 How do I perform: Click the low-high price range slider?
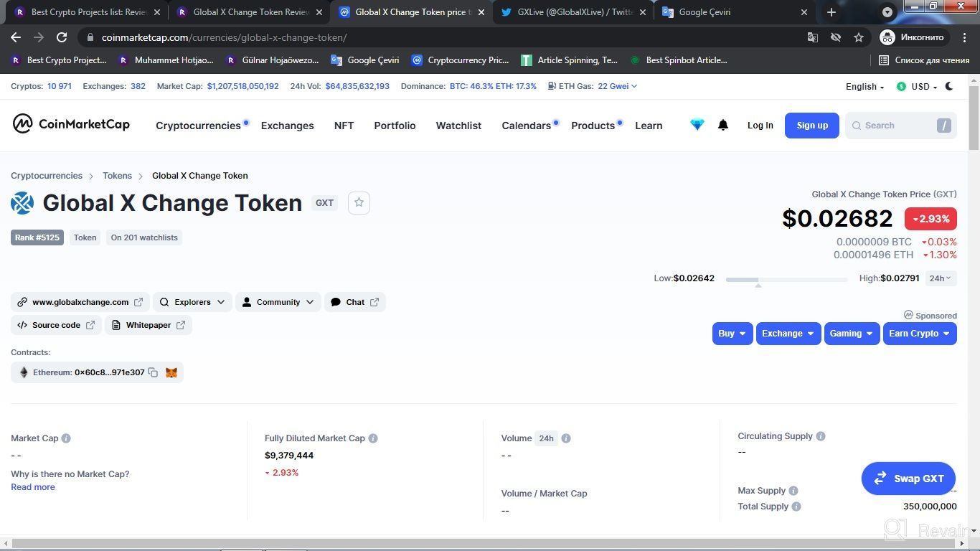(786, 279)
